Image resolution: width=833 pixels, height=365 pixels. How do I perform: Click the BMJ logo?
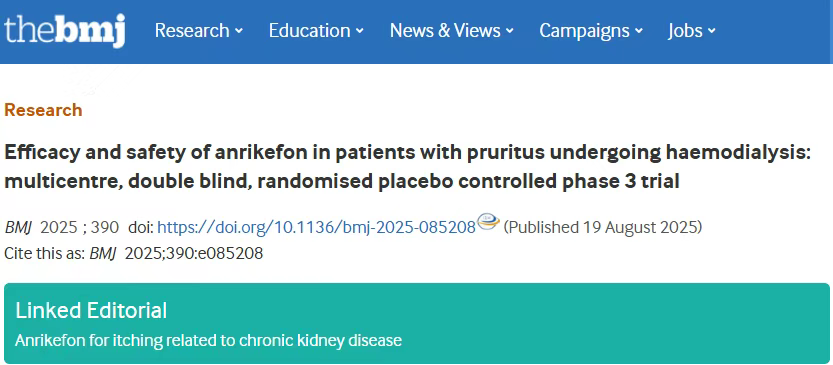[65, 31]
